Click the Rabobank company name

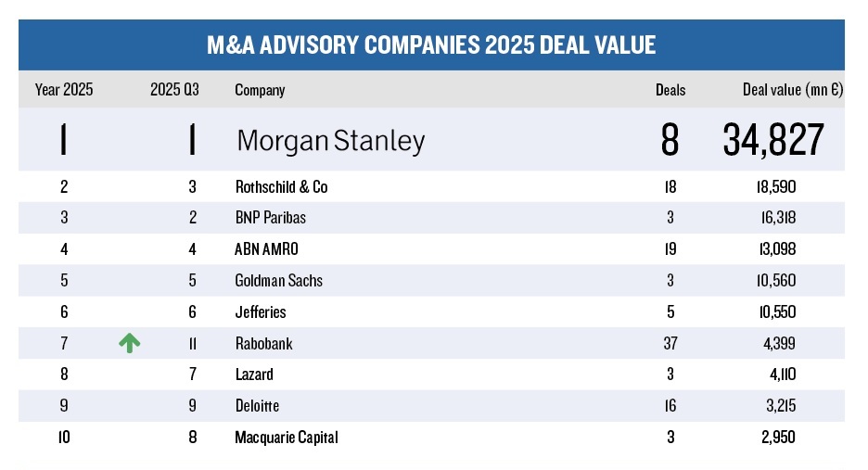(x=263, y=343)
